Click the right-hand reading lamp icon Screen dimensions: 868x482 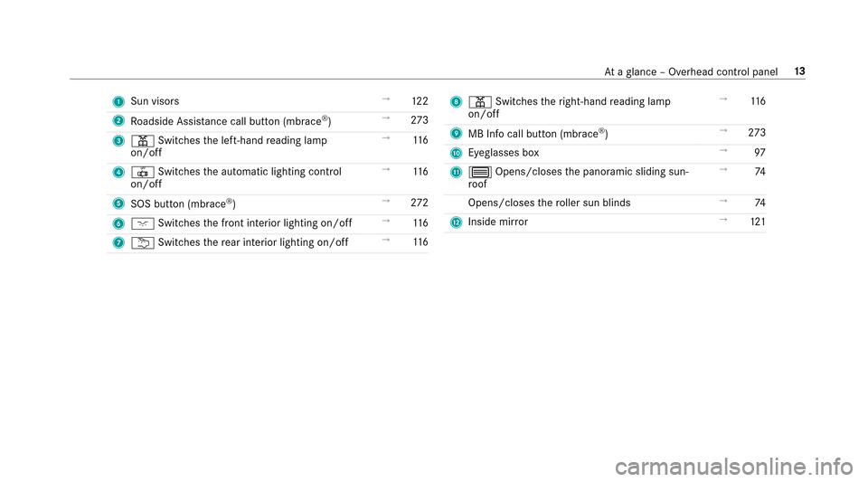coord(480,102)
